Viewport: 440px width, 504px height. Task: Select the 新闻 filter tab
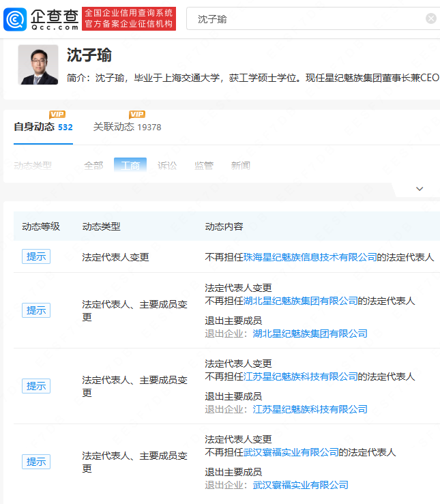point(240,166)
